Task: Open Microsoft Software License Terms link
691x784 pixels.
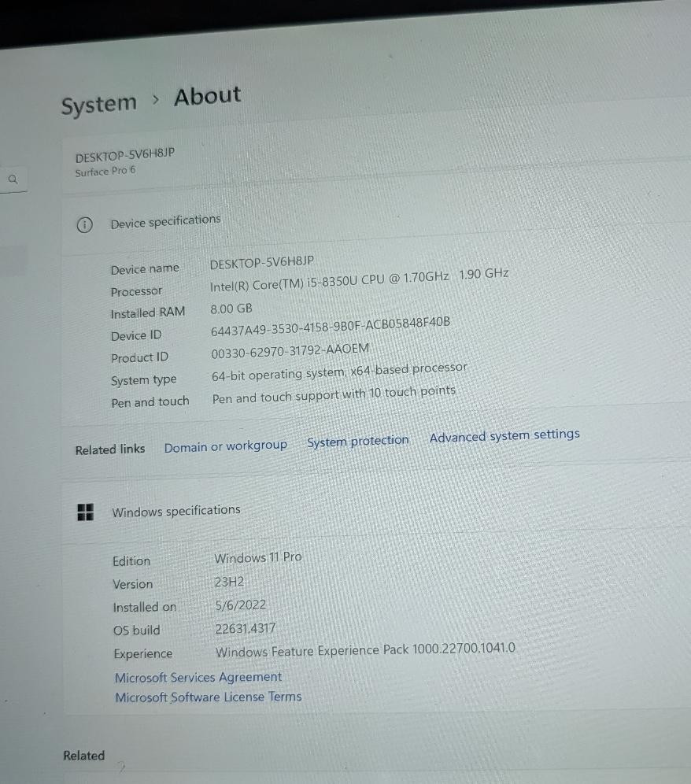Action: [209, 697]
